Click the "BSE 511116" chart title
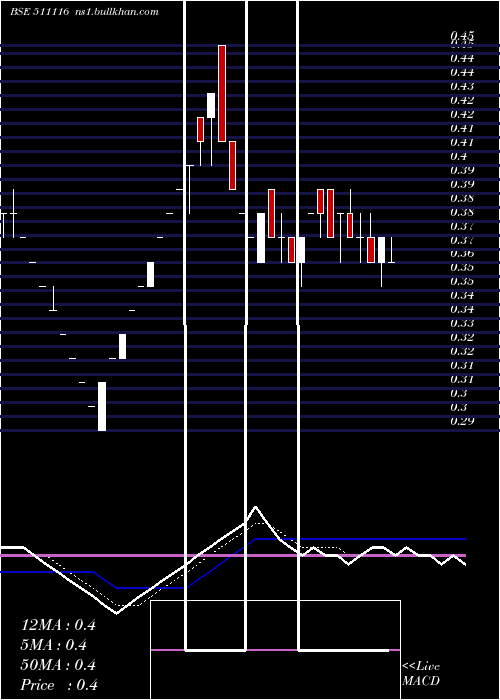The width and height of the screenshot is (500, 700). pos(40,12)
